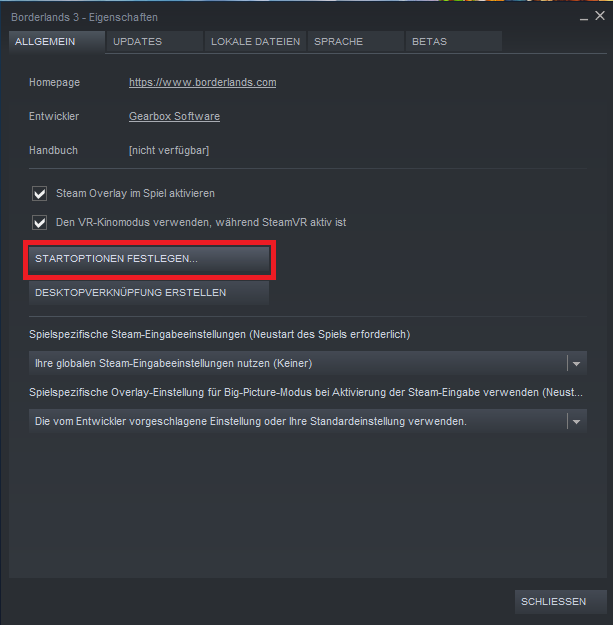Click the [nicht verfügbar] Handbuch text

[169, 150]
